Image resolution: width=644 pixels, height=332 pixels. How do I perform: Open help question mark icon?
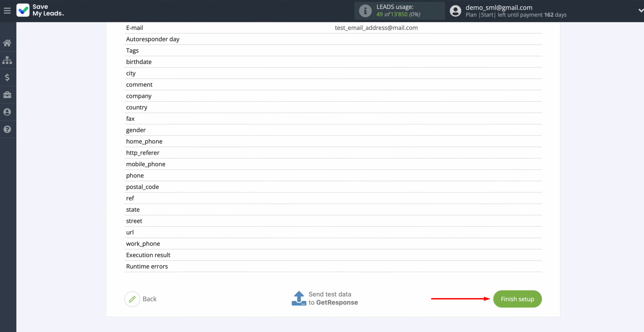coord(7,130)
